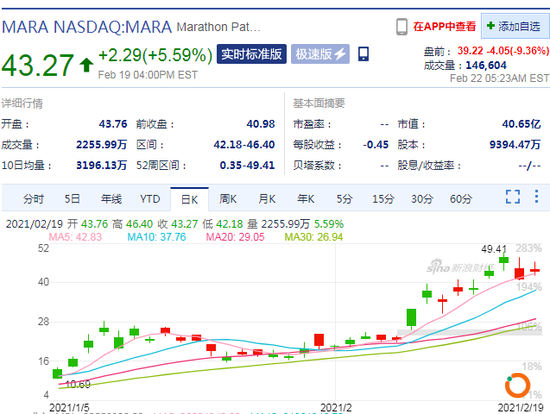Image resolution: width=550 pixels, height=414 pixels.
Task: Add MARA to watchlist via 添加自选
Action: tap(514, 26)
